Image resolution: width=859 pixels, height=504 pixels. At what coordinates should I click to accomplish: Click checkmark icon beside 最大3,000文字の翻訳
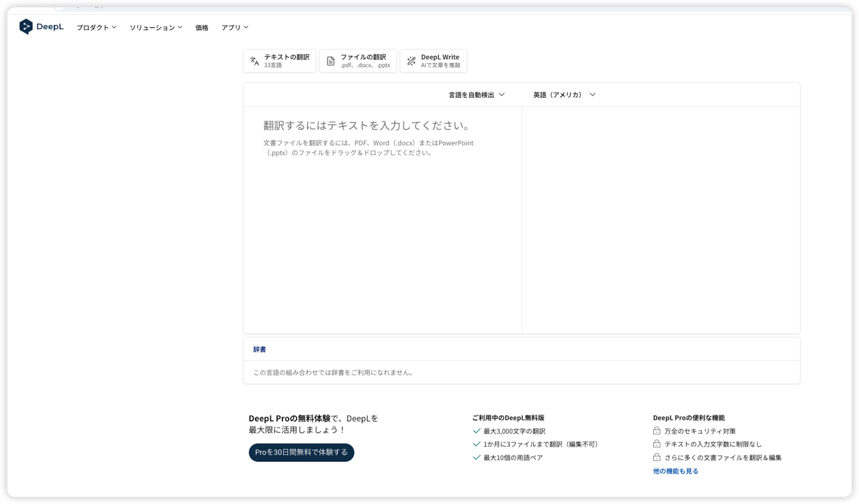click(x=476, y=431)
